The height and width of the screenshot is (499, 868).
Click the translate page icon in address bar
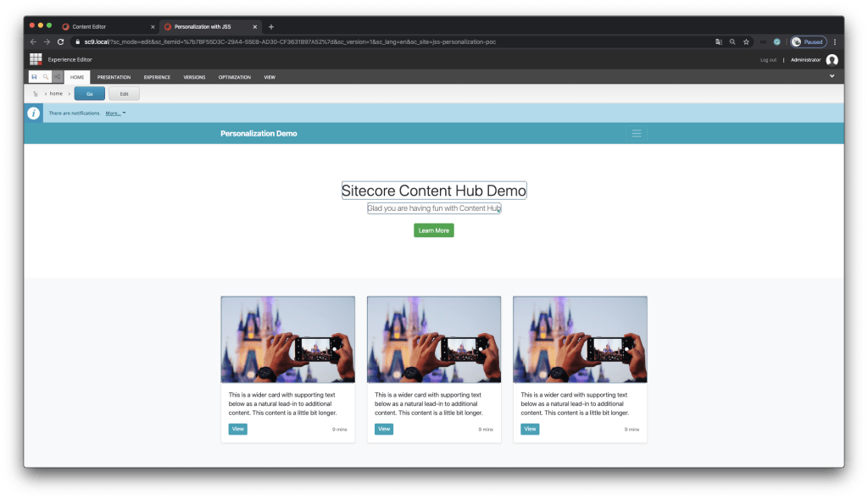[x=718, y=42]
